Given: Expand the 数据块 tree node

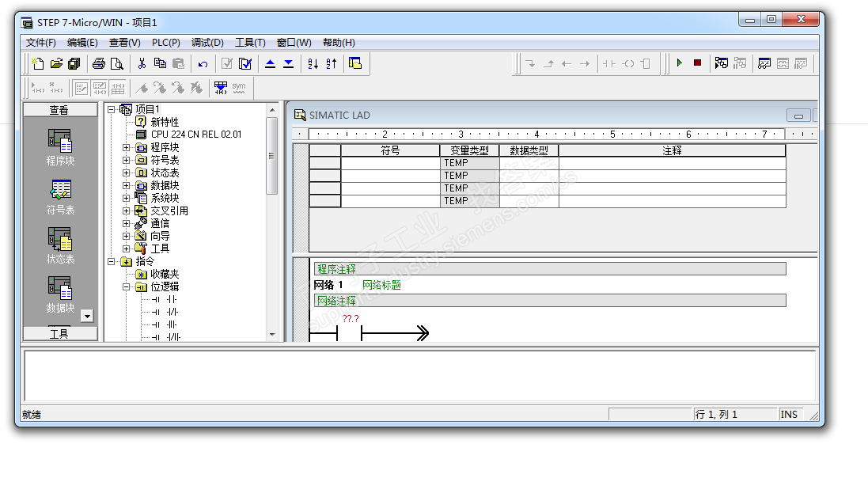Looking at the screenshot, I should 127,185.
